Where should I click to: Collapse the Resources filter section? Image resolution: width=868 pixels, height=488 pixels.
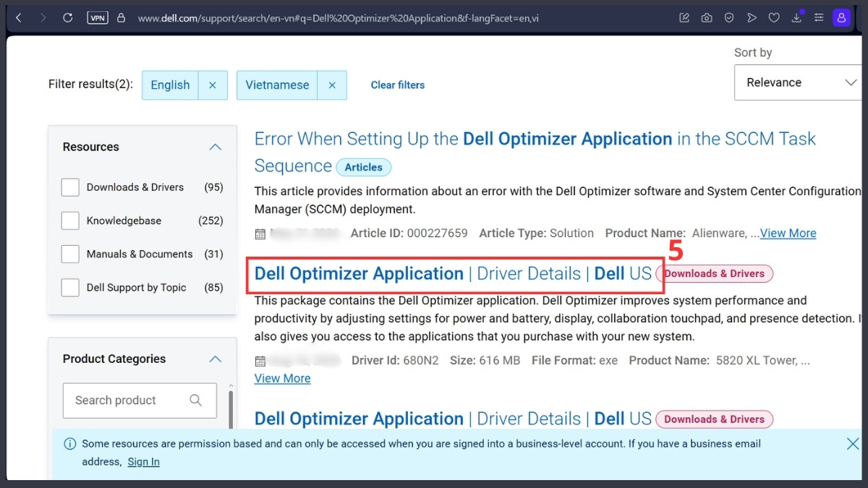point(215,147)
